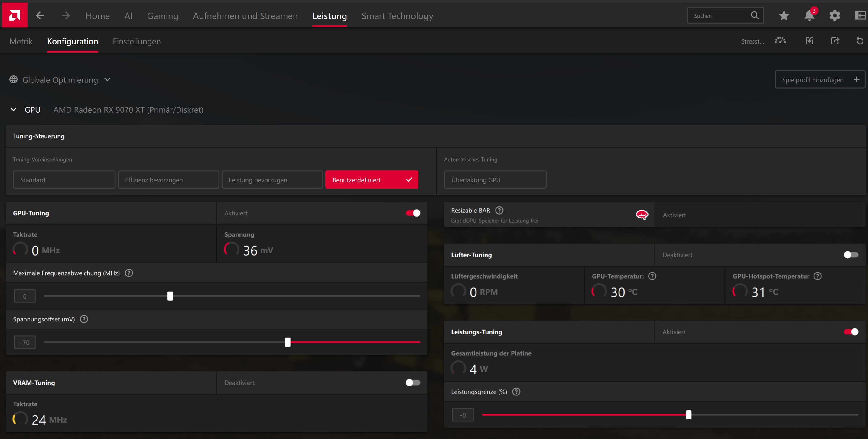Image resolution: width=868 pixels, height=439 pixels.
Task: Open the Smart Technology tab
Action: 397,16
